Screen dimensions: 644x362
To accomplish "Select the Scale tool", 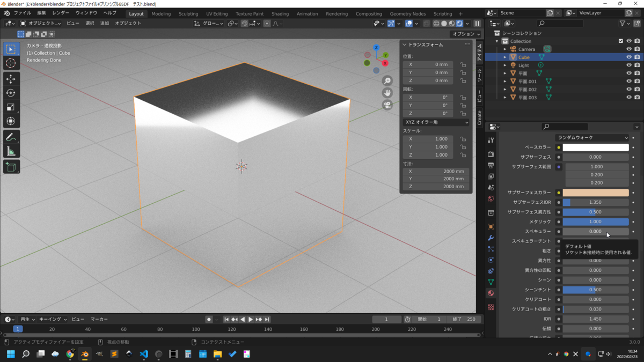I will point(11,107).
